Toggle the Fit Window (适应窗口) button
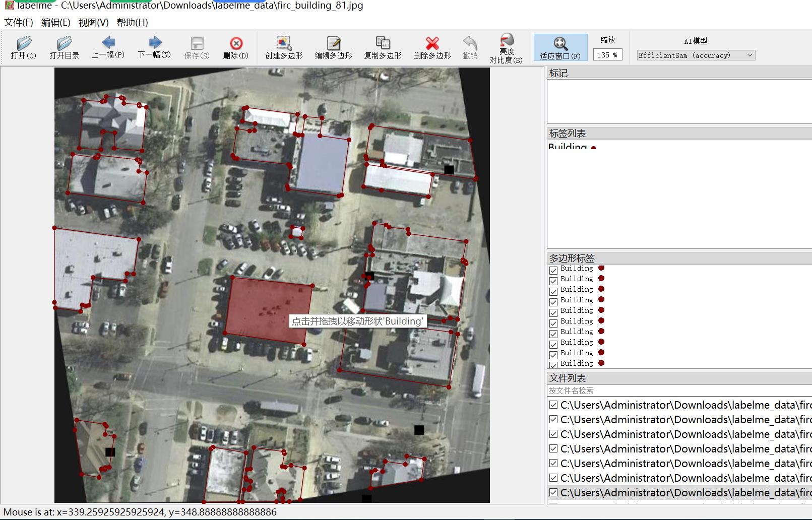The width and height of the screenshot is (812, 520). pos(560,47)
